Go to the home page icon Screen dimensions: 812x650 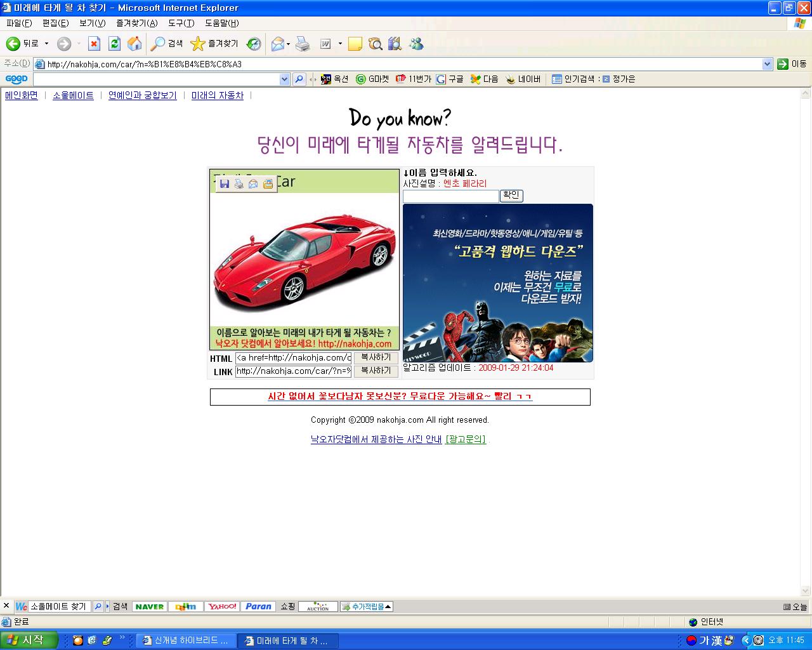tap(134, 44)
